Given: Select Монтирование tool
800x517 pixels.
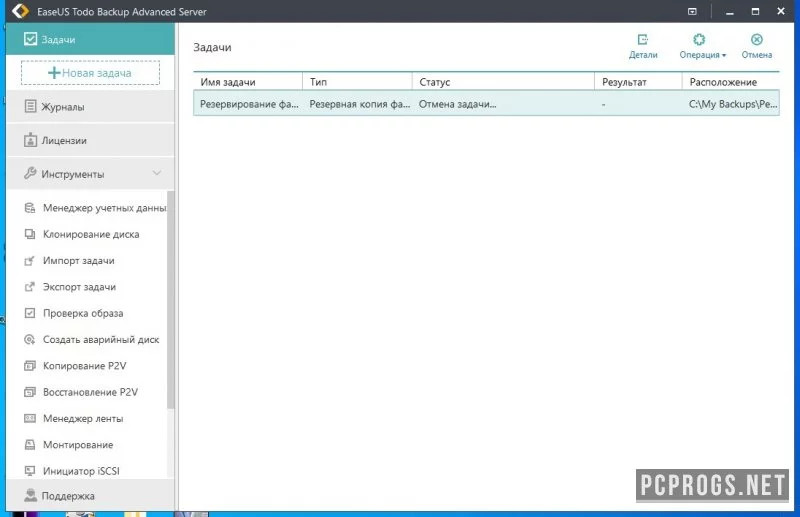Looking at the screenshot, I should (x=78, y=445).
